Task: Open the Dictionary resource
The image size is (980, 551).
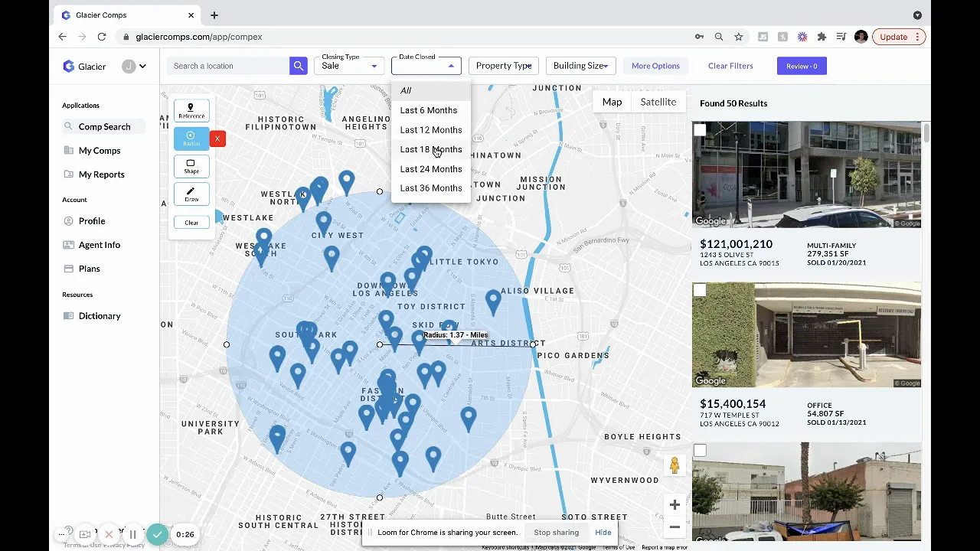Action: (x=100, y=316)
